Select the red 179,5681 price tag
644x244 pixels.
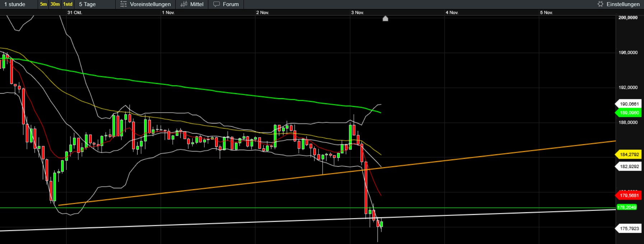[629, 195]
